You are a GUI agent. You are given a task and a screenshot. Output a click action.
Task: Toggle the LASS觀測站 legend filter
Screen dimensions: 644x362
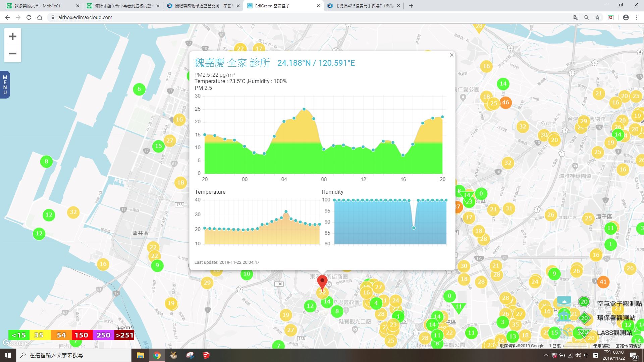click(614, 333)
